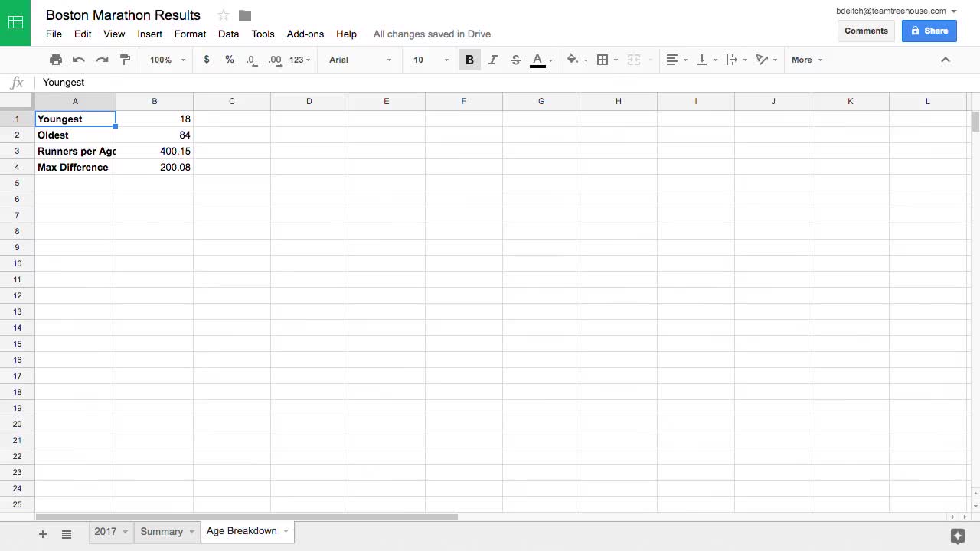
Task: Activate the paint format tool
Action: click(x=126, y=60)
